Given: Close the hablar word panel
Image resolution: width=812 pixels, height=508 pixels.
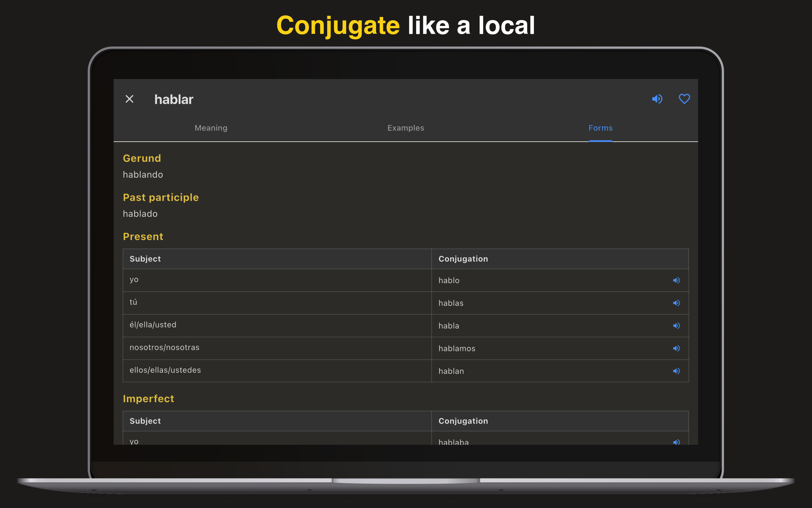Looking at the screenshot, I should tap(129, 99).
